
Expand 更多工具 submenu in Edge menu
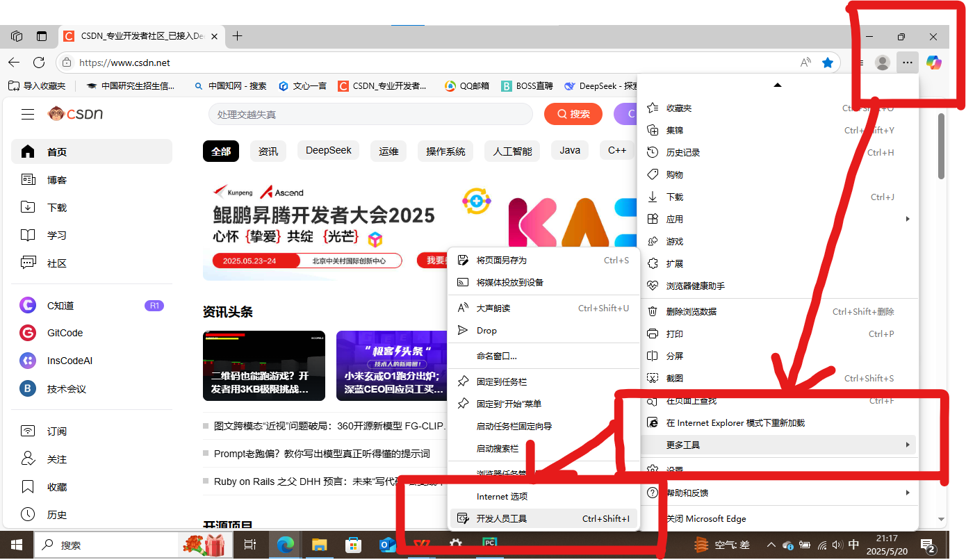click(778, 445)
